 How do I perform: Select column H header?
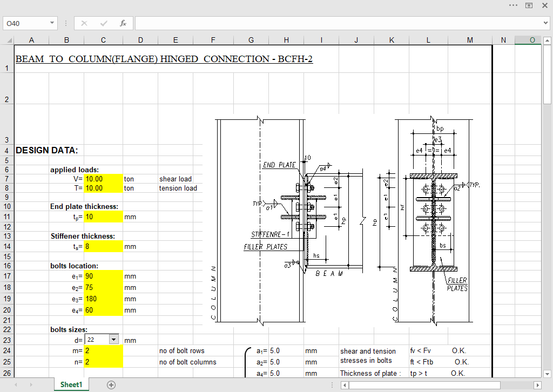pyautogui.click(x=286, y=40)
